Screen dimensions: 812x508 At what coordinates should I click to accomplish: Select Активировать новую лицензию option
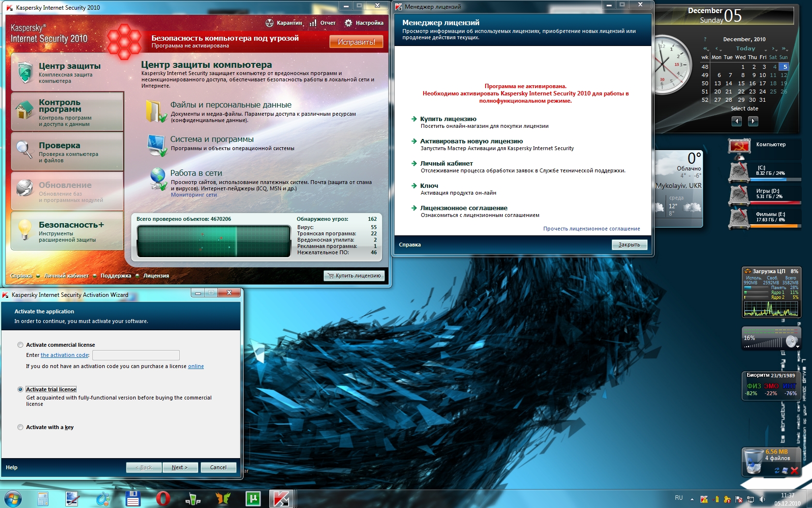click(472, 141)
